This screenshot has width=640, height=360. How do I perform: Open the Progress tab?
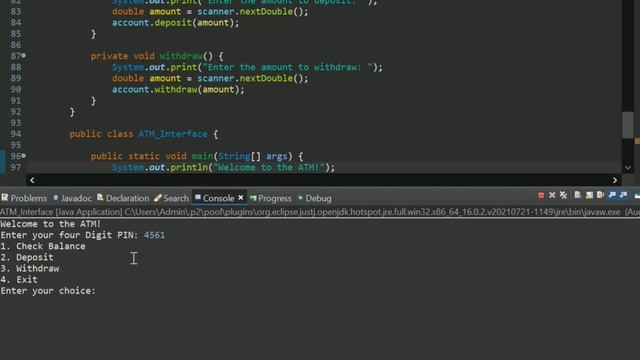[x=271, y=198]
